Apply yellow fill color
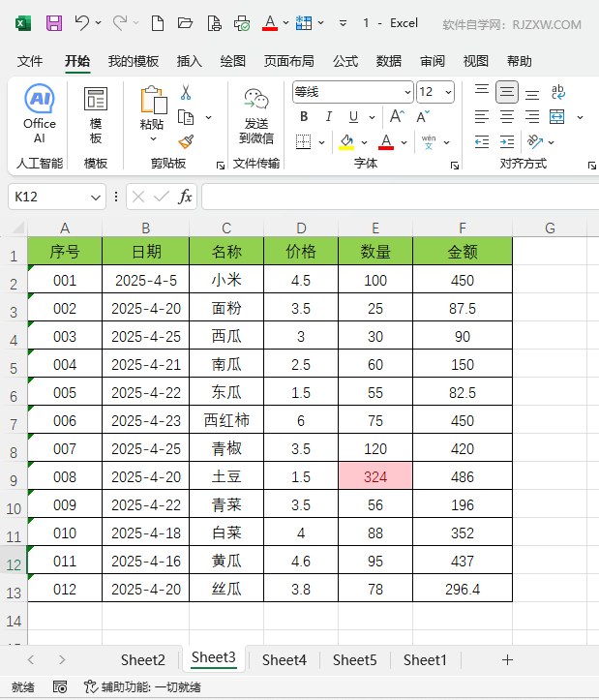 [346, 142]
